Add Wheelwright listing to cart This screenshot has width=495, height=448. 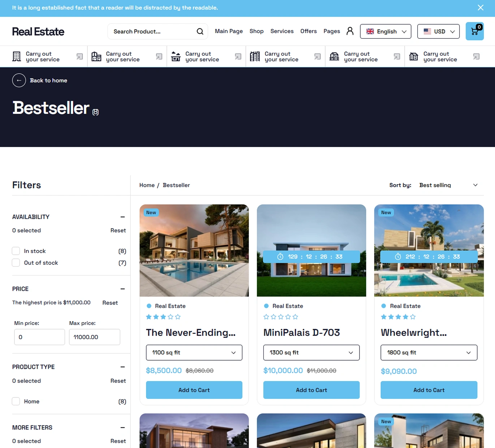pyautogui.click(x=429, y=390)
